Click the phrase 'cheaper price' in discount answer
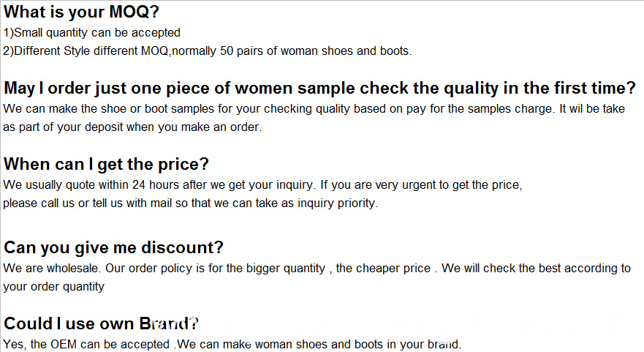Image resolution: width=644 pixels, height=352 pixels. click(x=393, y=269)
